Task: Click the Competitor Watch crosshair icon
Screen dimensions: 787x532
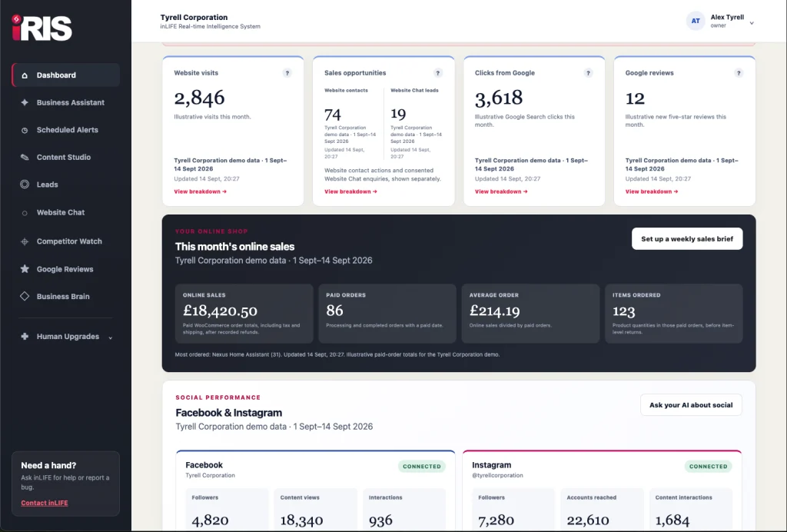Action: [25, 241]
